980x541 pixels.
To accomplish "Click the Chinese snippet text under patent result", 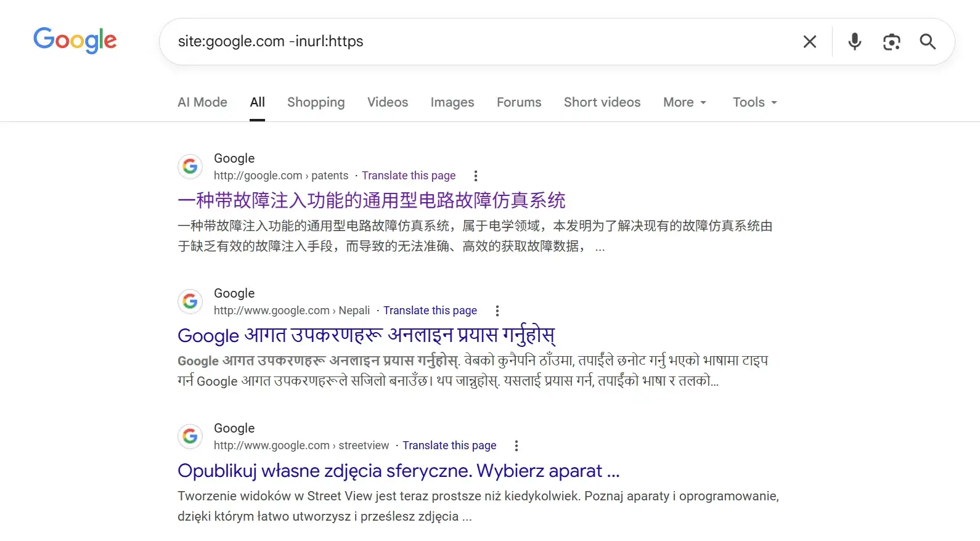I will tap(475, 236).
